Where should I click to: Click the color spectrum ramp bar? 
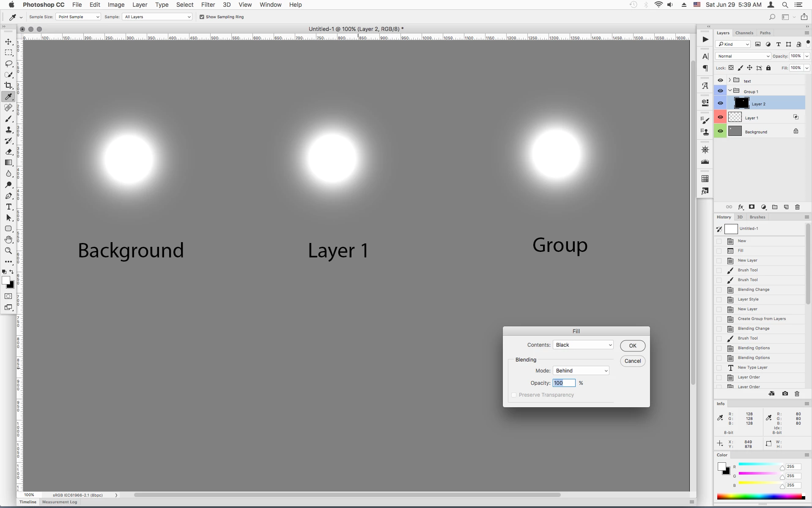pos(759,497)
